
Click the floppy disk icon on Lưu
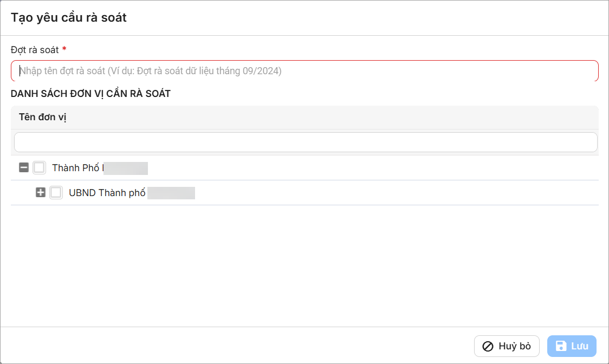(561, 346)
